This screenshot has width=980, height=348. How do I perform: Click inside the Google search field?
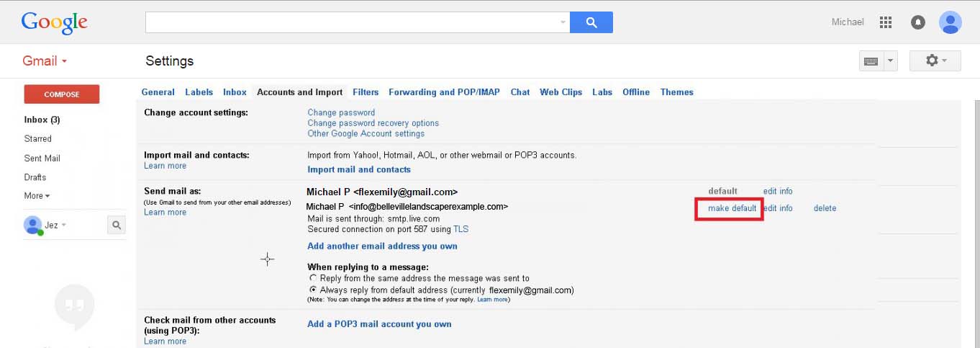tap(353, 22)
